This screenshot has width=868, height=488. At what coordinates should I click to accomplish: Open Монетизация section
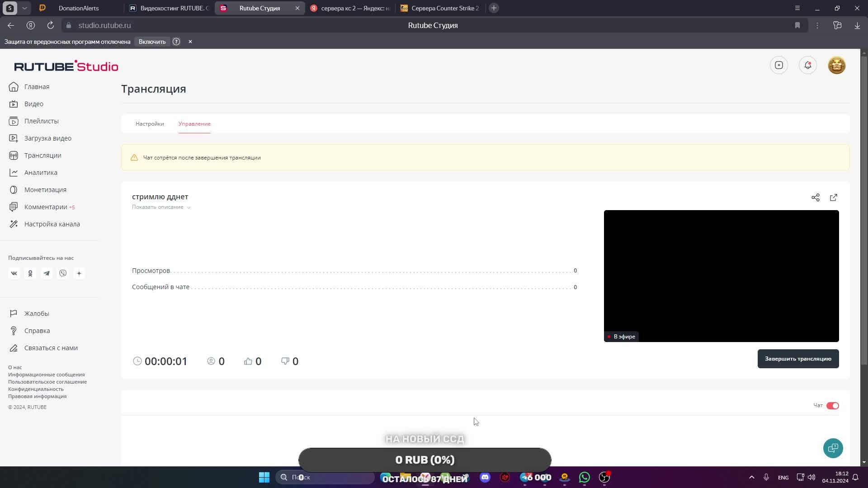point(38,190)
